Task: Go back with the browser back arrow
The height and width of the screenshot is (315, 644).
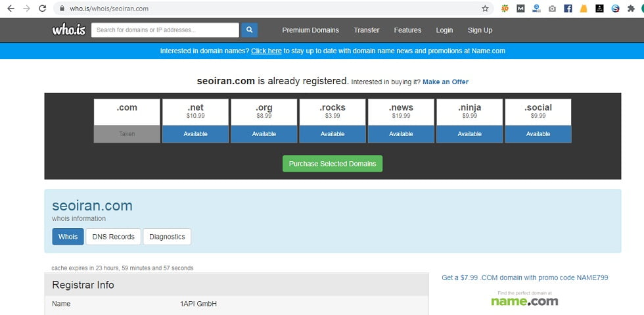Action: (11, 9)
